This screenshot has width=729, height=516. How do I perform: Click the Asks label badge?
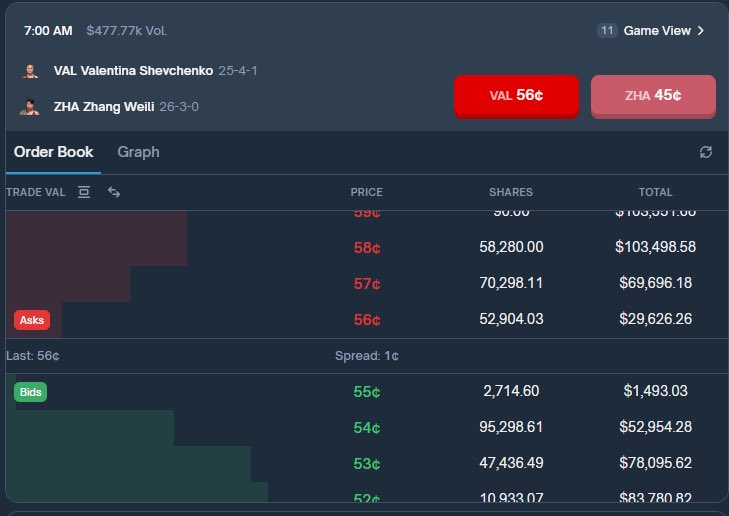[32, 320]
